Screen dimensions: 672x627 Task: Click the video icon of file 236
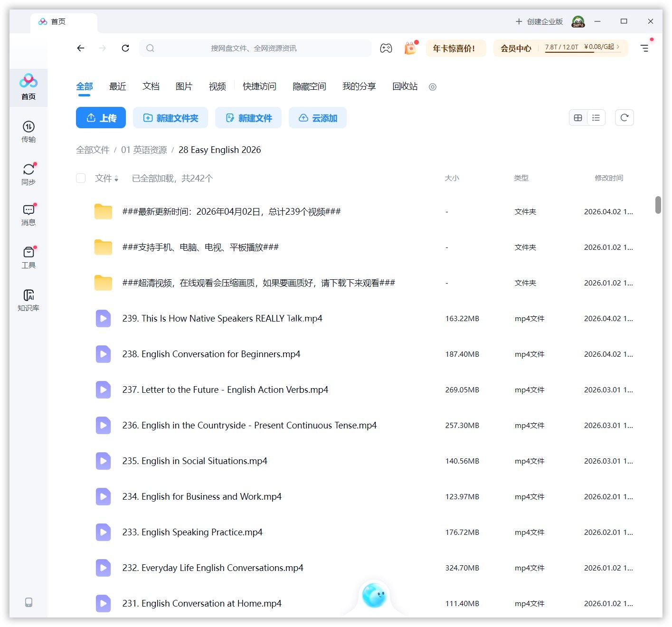pos(103,425)
